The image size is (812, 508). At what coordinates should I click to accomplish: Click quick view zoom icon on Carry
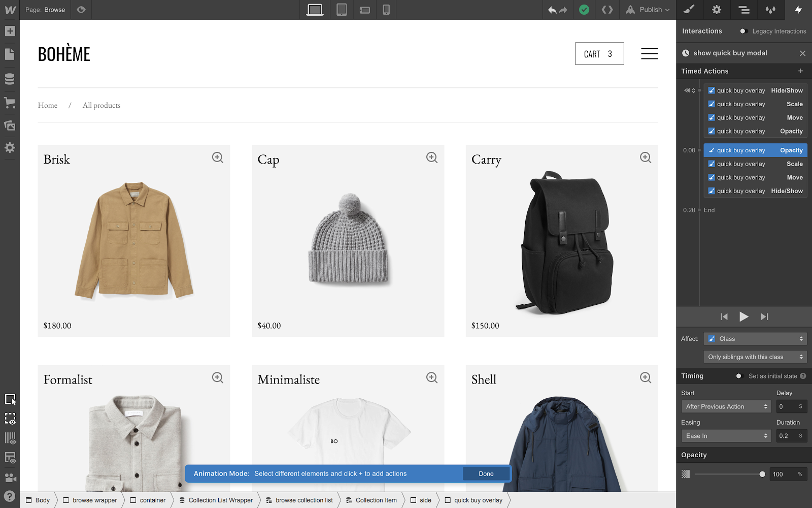[x=646, y=157]
